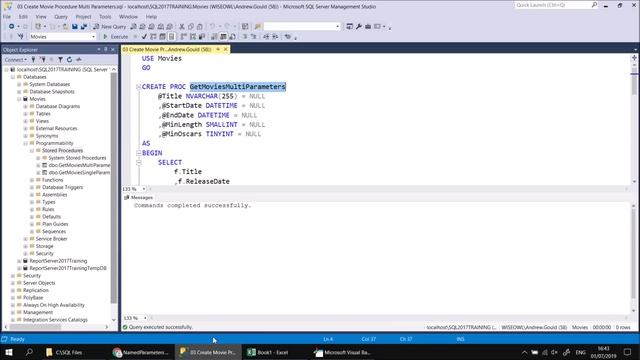Expand the ReportServer2017Training database node

click(19, 261)
